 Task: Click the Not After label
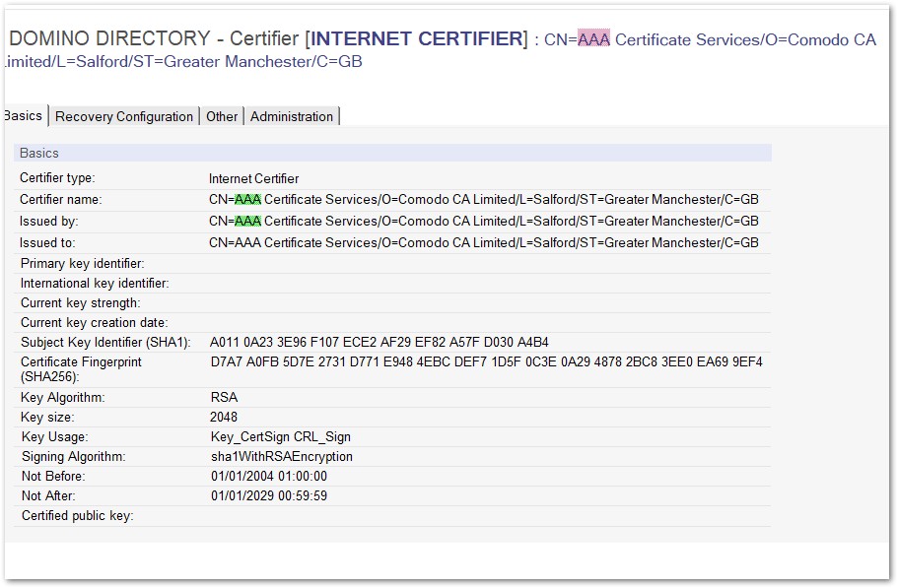click(x=48, y=496)
